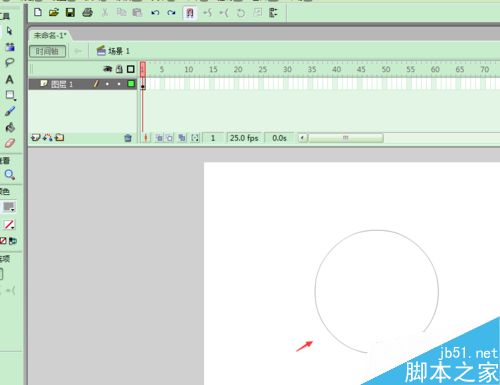Select the Paint Bucket tool
The image size is (500, 385).
click(x=10, y=127)
